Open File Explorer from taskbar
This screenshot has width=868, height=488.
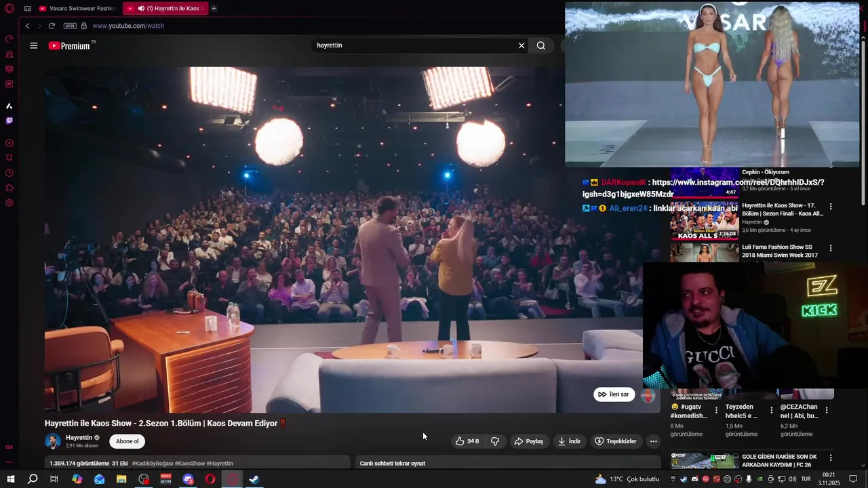click(121, 479)
